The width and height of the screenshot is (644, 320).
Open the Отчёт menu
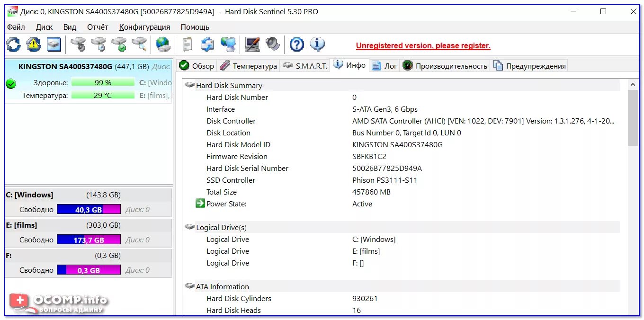click(98, 27)
